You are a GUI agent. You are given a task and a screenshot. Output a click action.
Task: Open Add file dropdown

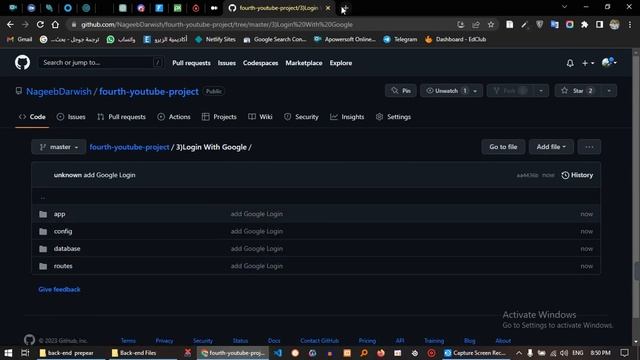pos(551,147)
